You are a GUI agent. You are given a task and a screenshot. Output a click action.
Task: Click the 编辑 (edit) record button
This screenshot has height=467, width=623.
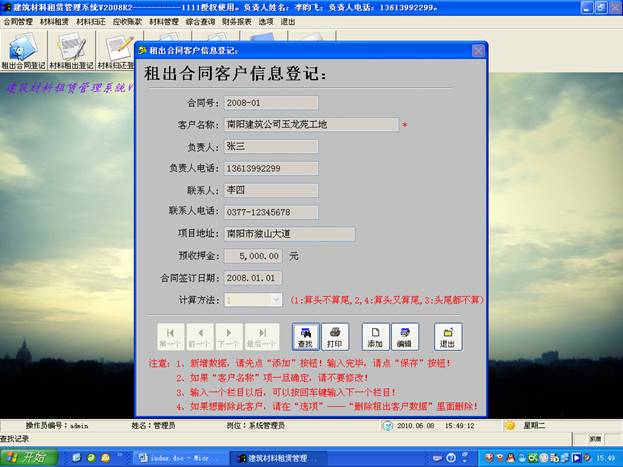tap(403, 336)
